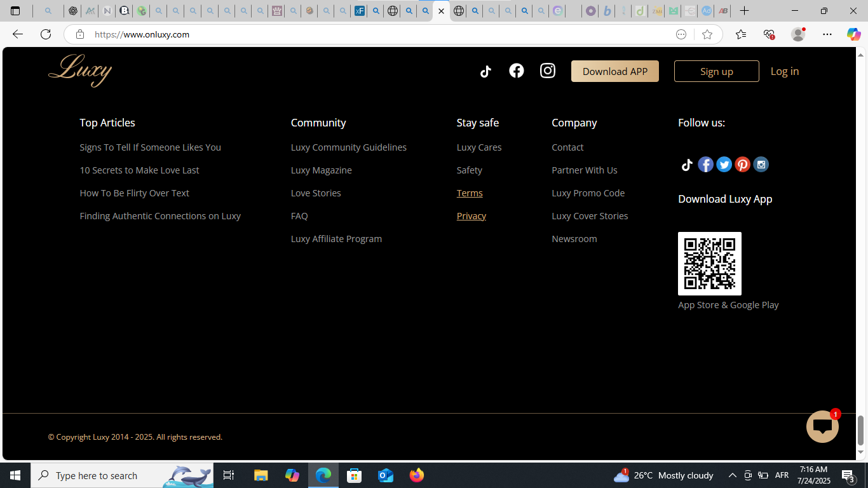The image size is (868, 488).
Task: Open Settings and more ellipsis menu
Action: tap(827, 34)
